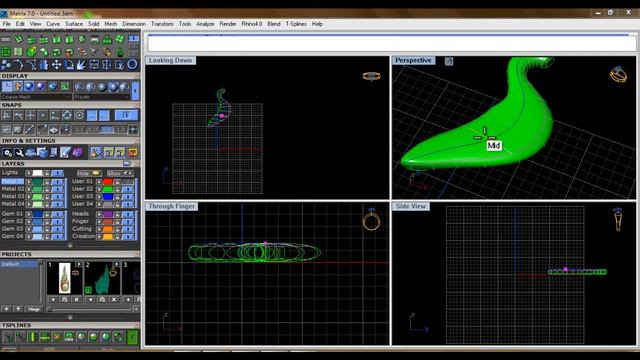Select the TSplines vertical bars icon
640x360 pixels.
tap(32, 337)
